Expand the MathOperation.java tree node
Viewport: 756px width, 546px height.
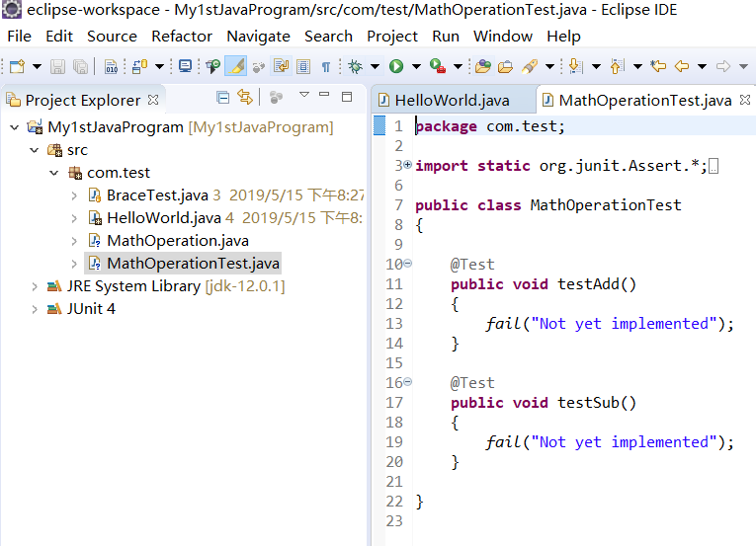[74, 241]
